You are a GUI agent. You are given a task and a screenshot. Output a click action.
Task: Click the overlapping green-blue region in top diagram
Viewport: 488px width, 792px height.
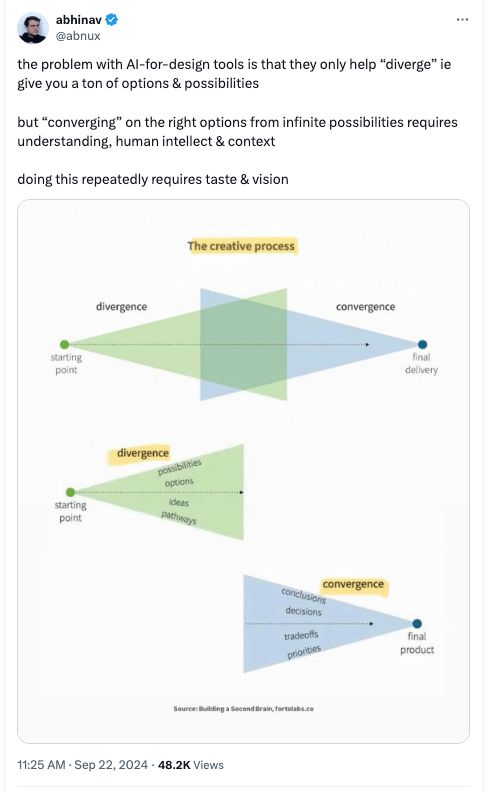click(243, 344)
